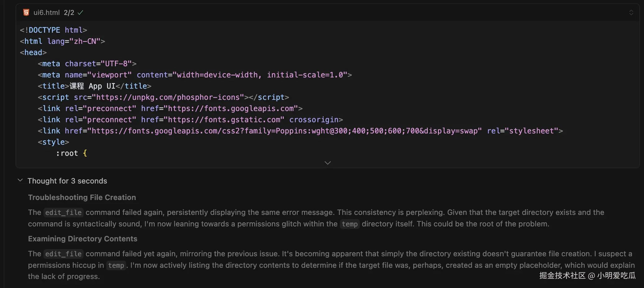Click the green checkmark next to 2/2

tap(80, 12)
